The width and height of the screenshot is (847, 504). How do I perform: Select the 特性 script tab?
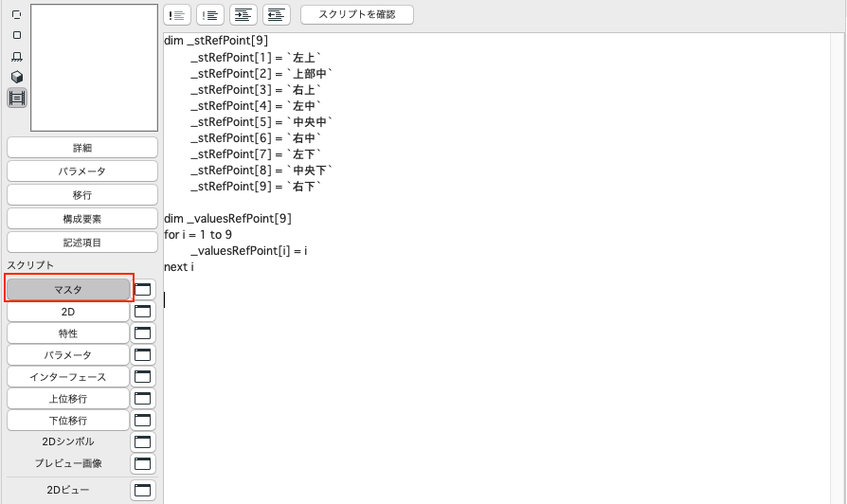pyautogui.click(x=68, y=333)
